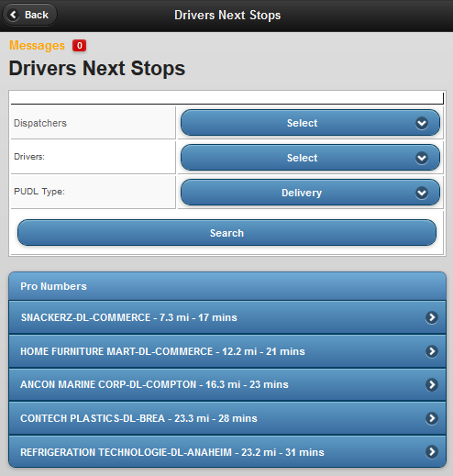This screenshot has height=476, width=453.
Task: Click arrow icon for HOME FURNITURE MART stop
Action: pos(432,351)
